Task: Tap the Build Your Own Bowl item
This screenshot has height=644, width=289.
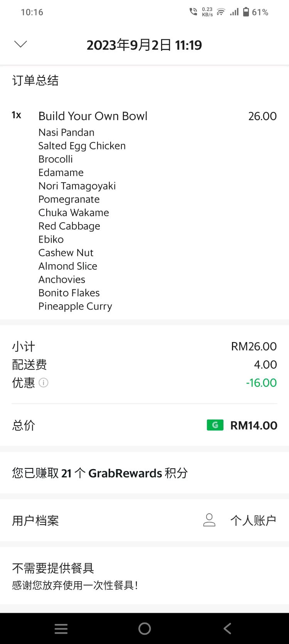Action: (93, 116)
